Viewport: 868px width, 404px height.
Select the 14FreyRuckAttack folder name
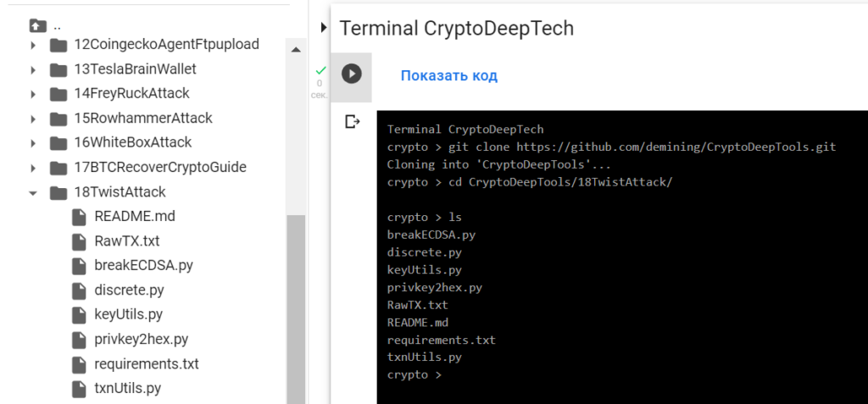click(131, 93)
